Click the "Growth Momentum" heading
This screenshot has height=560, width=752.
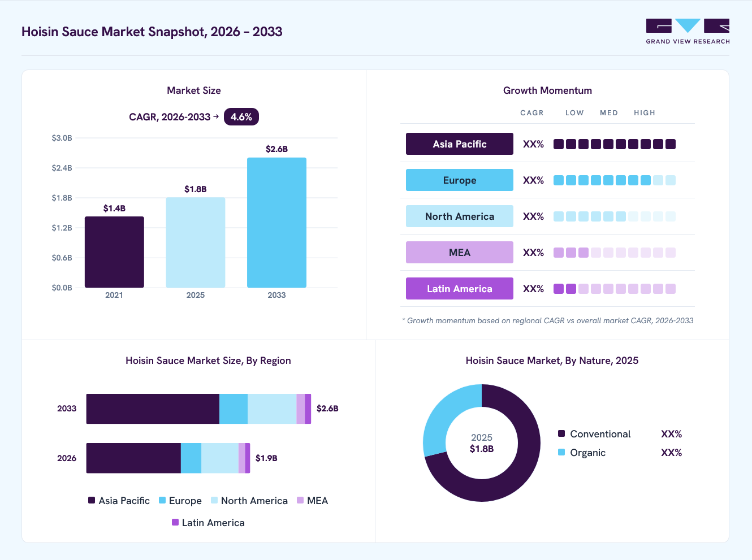547,90
